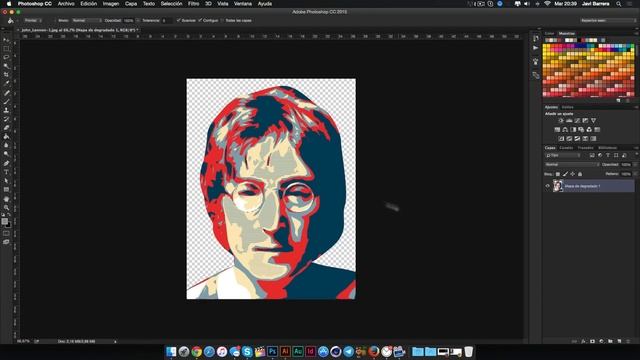Open the collapsed Actions panel icon
Viewport: 640px width, 360px height.
pyautogui.click(x=536, y=48)
